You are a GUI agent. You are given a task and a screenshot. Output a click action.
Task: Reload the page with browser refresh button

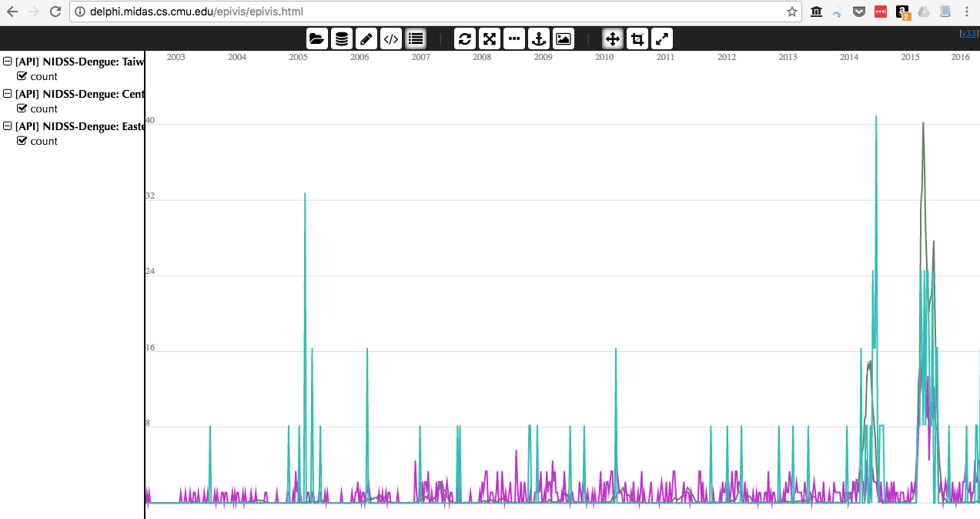point(55,12)
